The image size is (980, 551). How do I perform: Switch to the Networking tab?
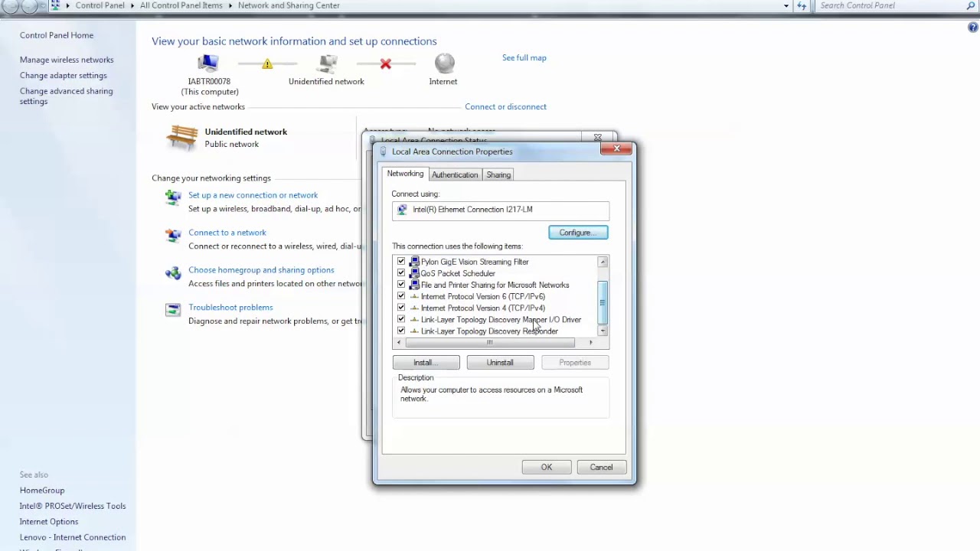405,174
